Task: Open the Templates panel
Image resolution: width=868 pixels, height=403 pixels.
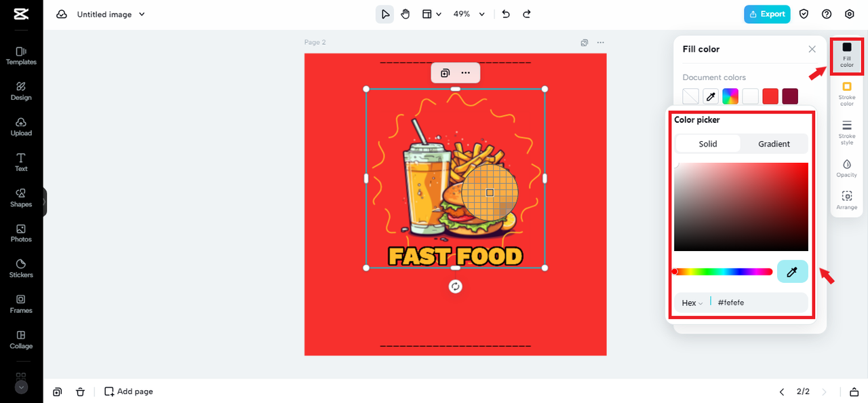Action: click(21, 56)
